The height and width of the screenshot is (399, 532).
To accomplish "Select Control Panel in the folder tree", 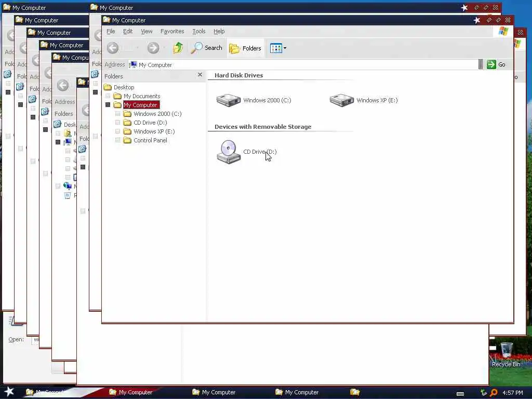I will point(150,140).
